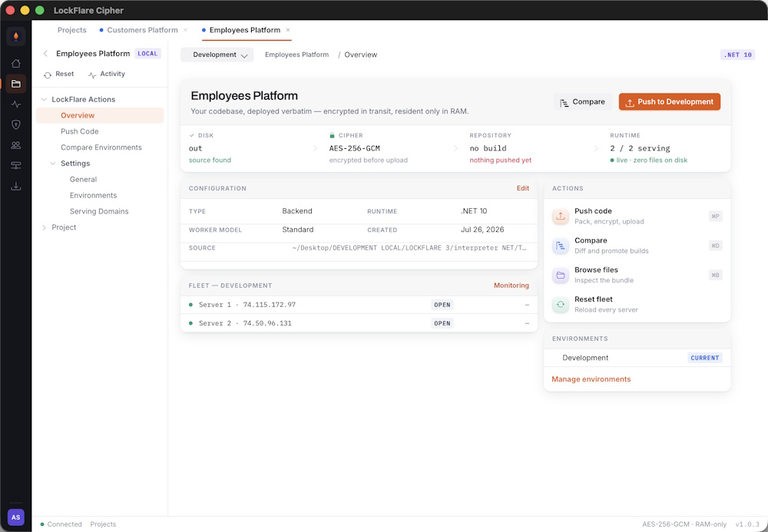Open the security shield sidebar icon
768x532 pixels.
pyautogui.click(x=15, y=125)
